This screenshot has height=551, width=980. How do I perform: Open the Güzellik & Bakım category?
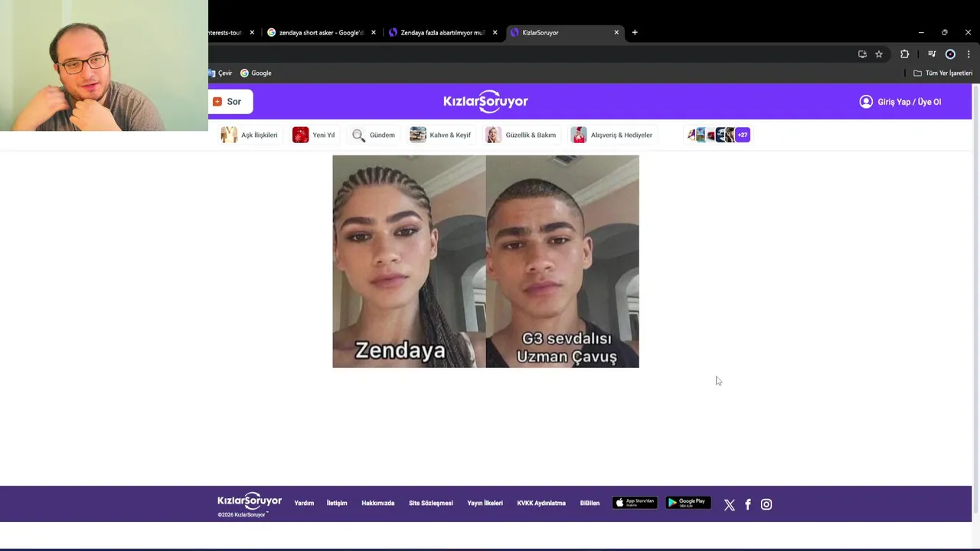point(521,135)
